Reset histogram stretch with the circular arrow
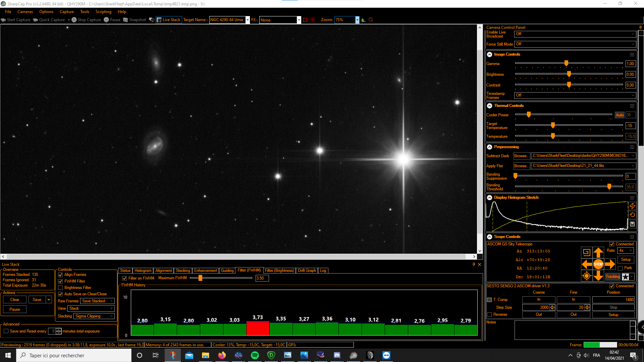The image size is (644, 362). click(x=632, y=215)
